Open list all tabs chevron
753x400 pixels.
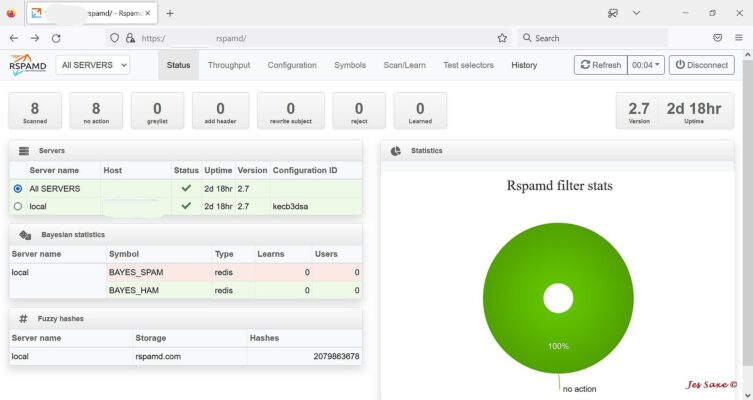pos(636,13)
